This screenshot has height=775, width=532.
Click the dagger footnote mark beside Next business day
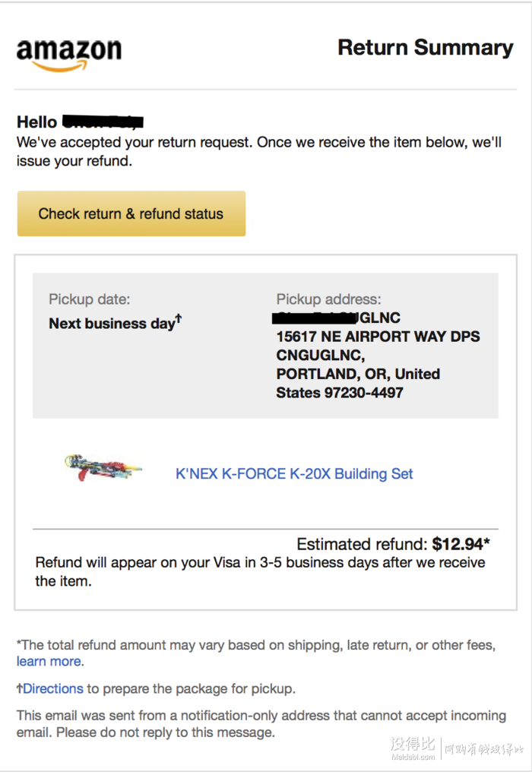tap(179, 319)
